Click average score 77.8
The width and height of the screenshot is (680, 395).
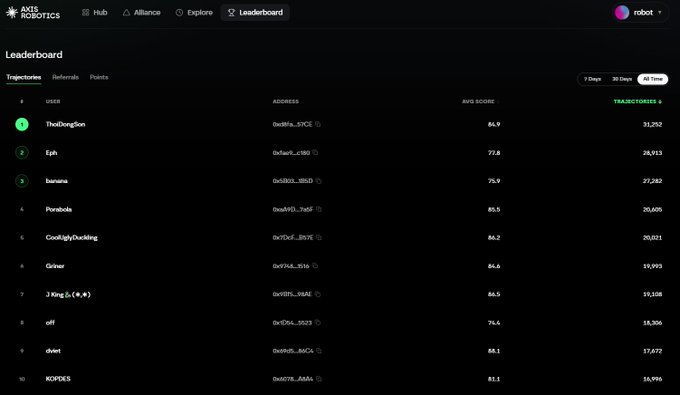494,153
